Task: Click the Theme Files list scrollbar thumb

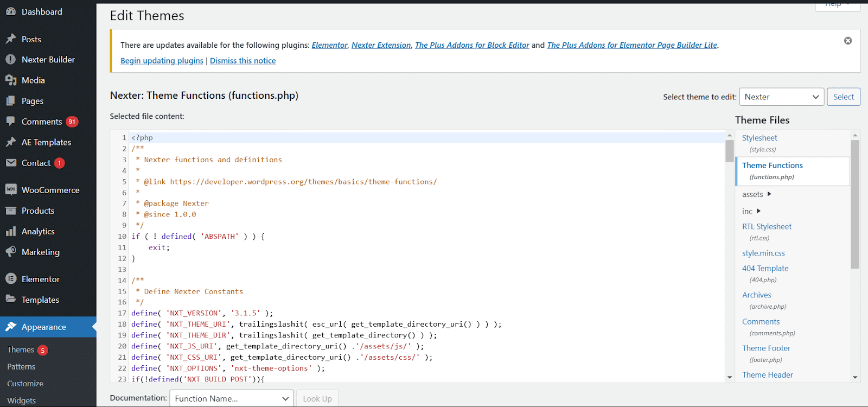Action: (855, 205)
